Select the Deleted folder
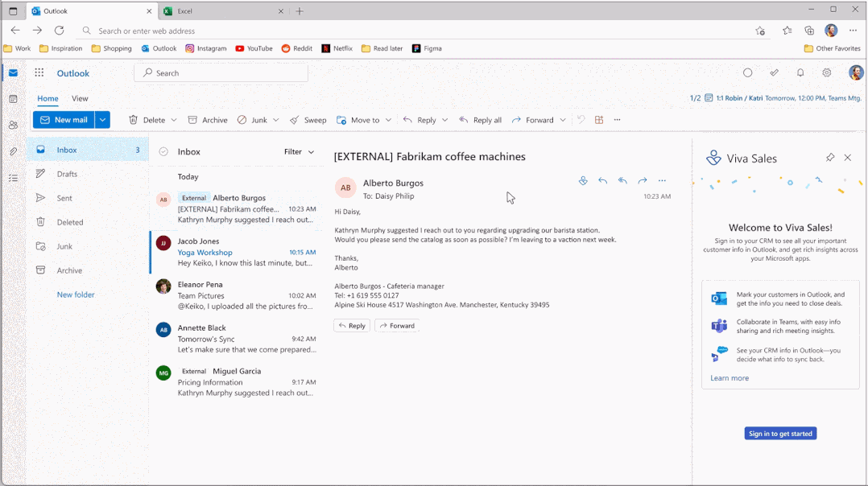Image resolution: width=868 pixels, height=486 pixels. pos(88,222)
